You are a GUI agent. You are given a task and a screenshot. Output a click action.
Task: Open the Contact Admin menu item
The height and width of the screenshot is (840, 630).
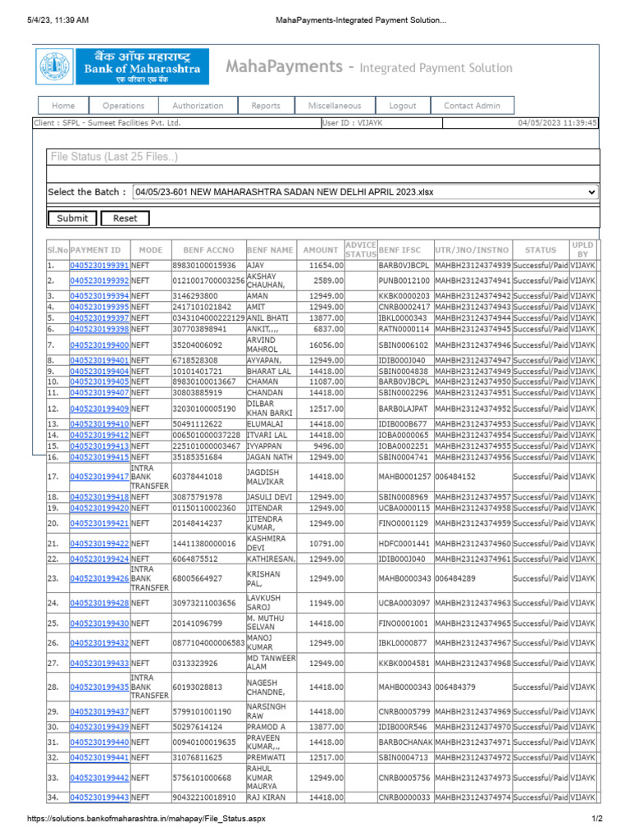coord(472,106)
